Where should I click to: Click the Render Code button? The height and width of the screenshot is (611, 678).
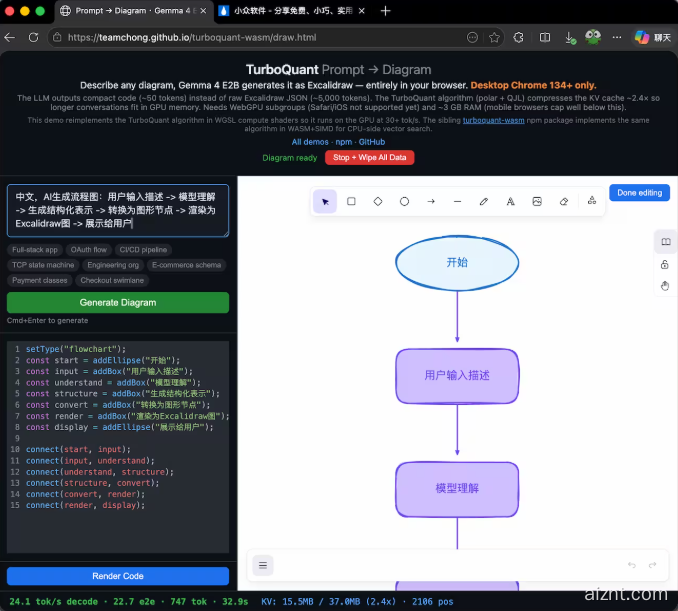pos(118,576)
